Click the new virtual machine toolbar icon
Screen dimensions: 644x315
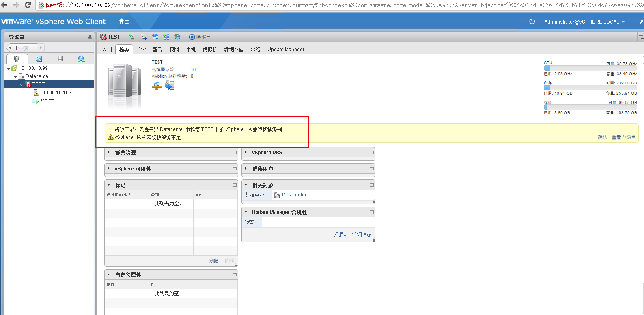155,37
